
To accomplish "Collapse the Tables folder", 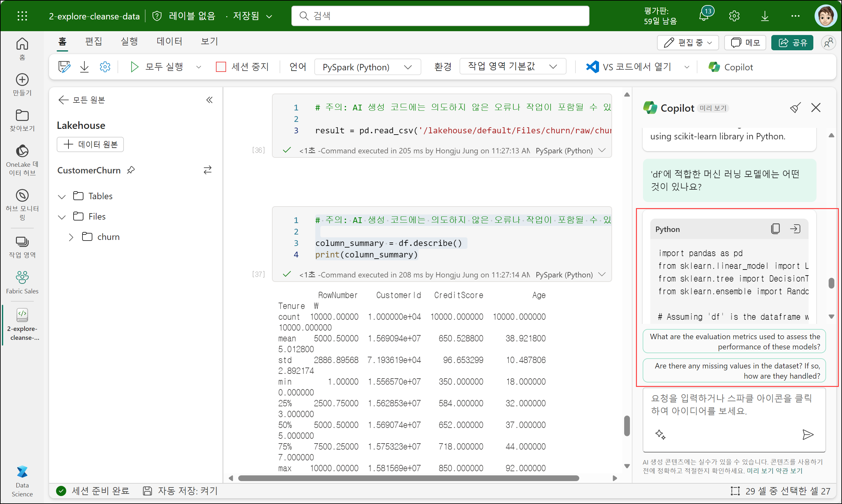I will coord(62,197).
